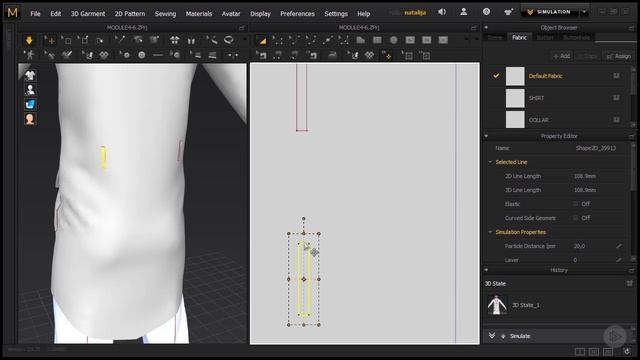Click the Assign fabric button
The width and height of the screenshot is (640, 360).
[619, 56]
